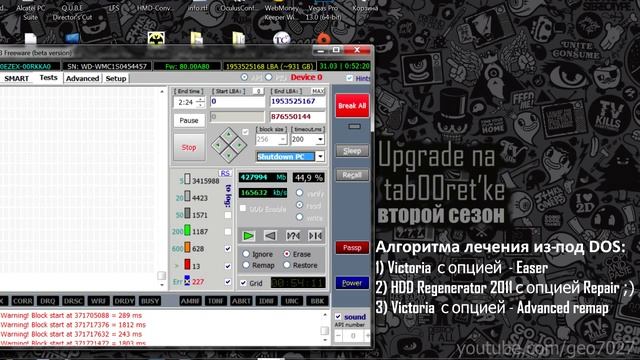Viewport: 640px width, 360px height.
Task: Click the Start LBA input field
Action: pos(238,102)
